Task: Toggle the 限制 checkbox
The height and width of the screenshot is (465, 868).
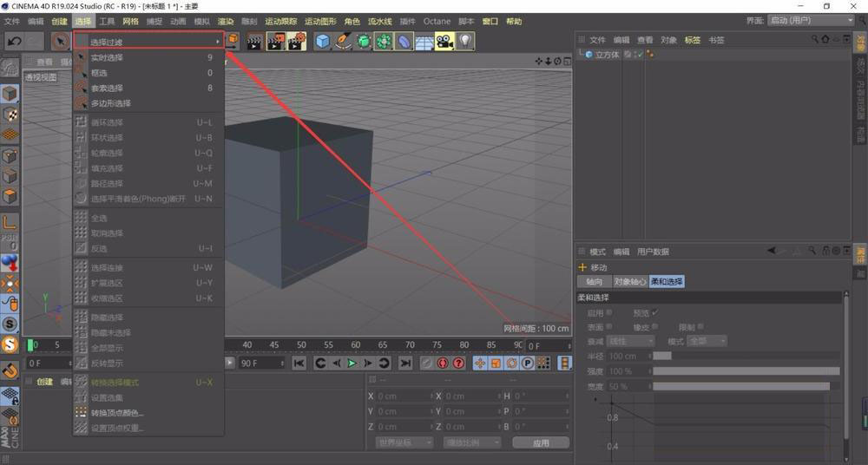Action: [x=700, y=327]
